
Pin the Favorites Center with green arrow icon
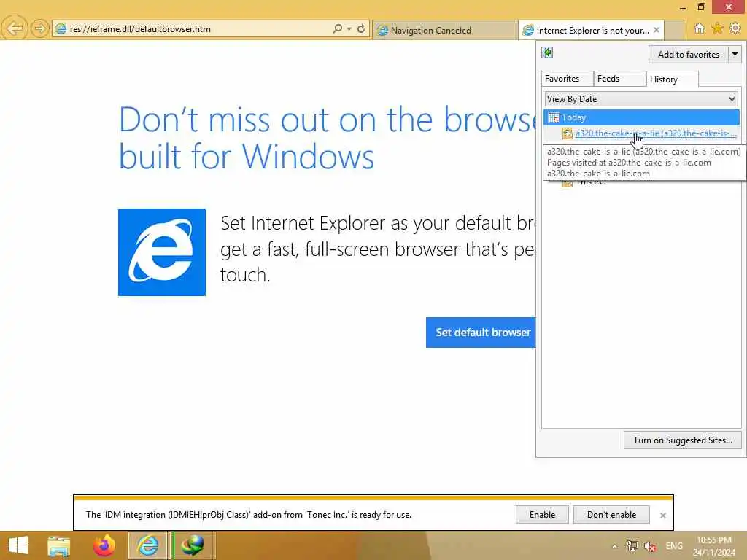[x=547, y=52]
